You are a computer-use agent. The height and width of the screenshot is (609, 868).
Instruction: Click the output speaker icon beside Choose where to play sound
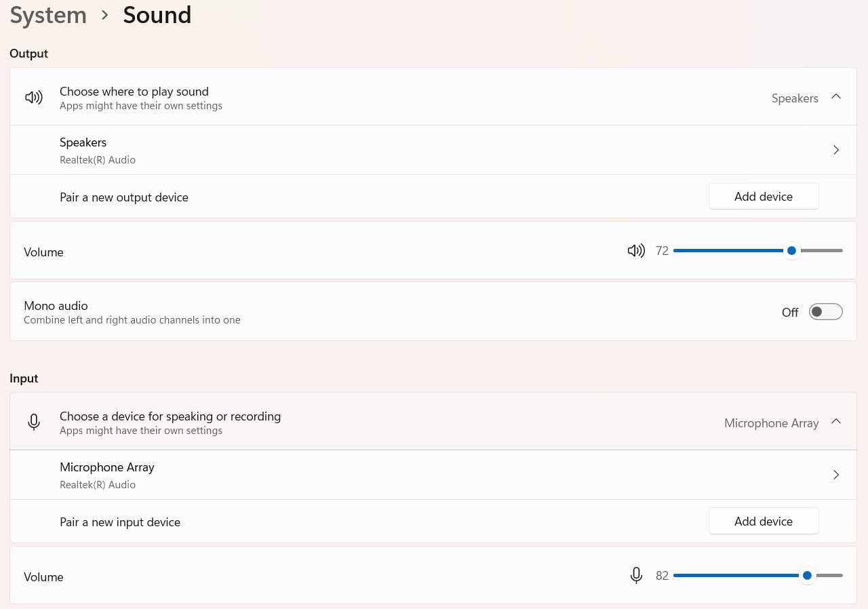34,98
